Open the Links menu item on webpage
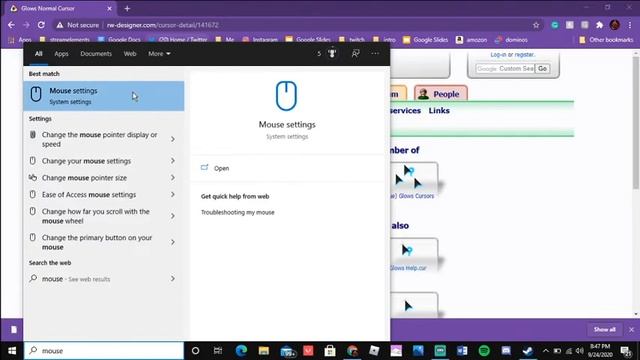This screenshot has width=640, height=360. point(439,111)
